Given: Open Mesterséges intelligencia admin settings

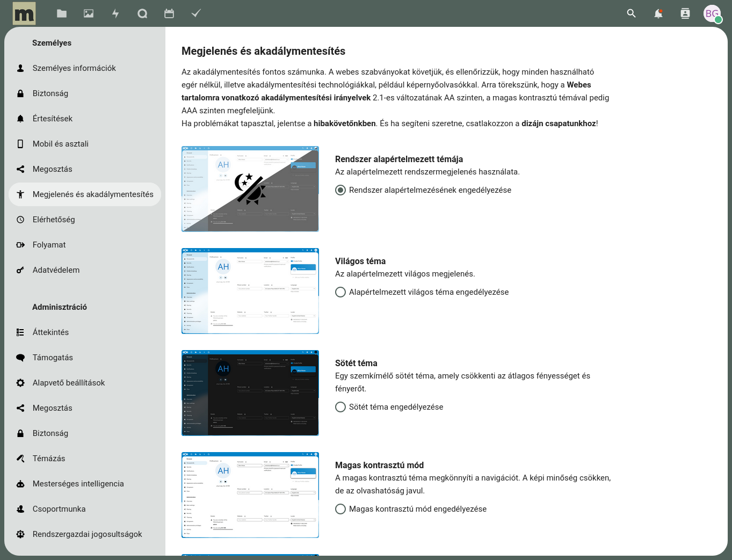Looking at the screenshot, I should (x=85, y=484).
